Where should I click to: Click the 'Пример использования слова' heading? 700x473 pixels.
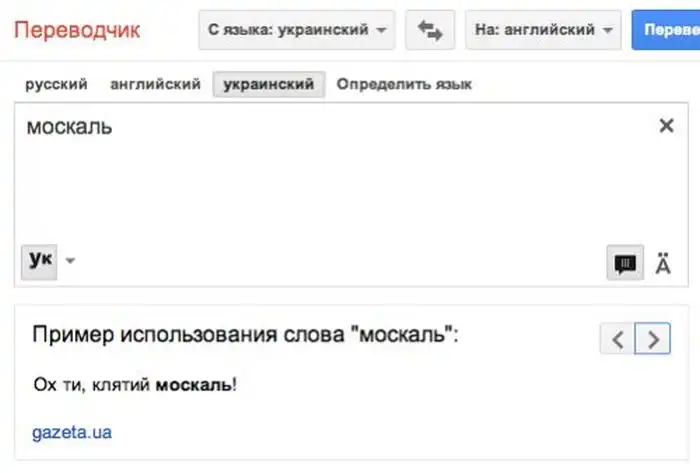(245, 335)
